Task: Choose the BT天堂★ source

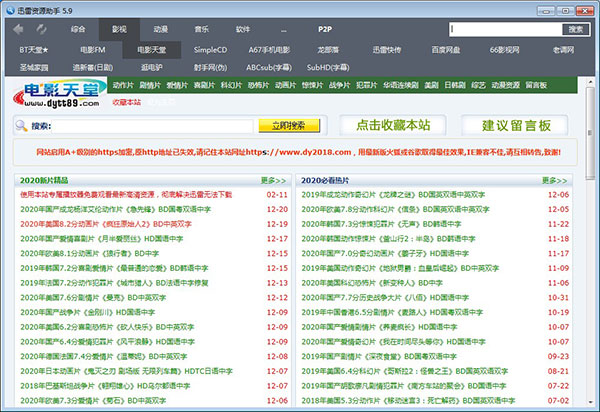Action: (x=34, y=50)
